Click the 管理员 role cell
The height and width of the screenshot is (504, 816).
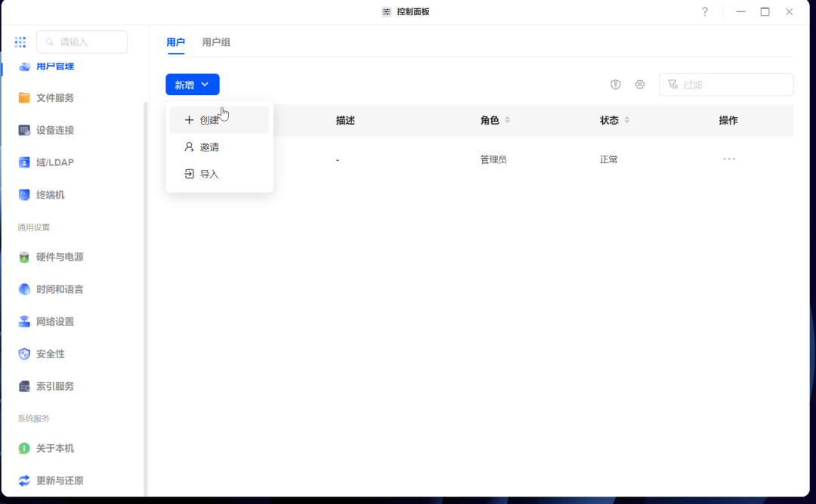(x=493, y=160)
